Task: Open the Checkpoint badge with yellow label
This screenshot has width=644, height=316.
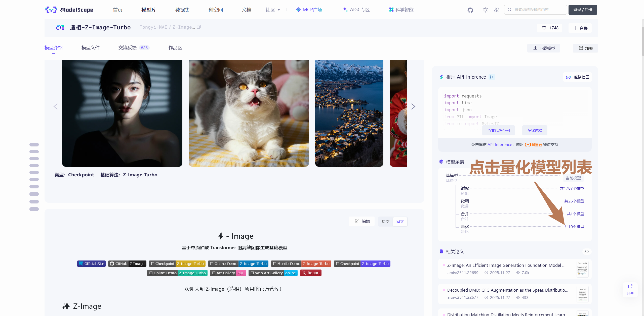Action: 177,264
